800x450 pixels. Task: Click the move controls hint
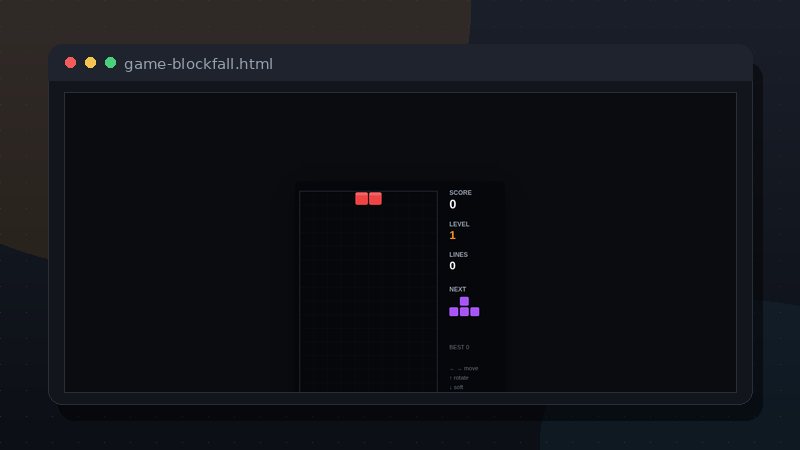(x=464, y=368)
